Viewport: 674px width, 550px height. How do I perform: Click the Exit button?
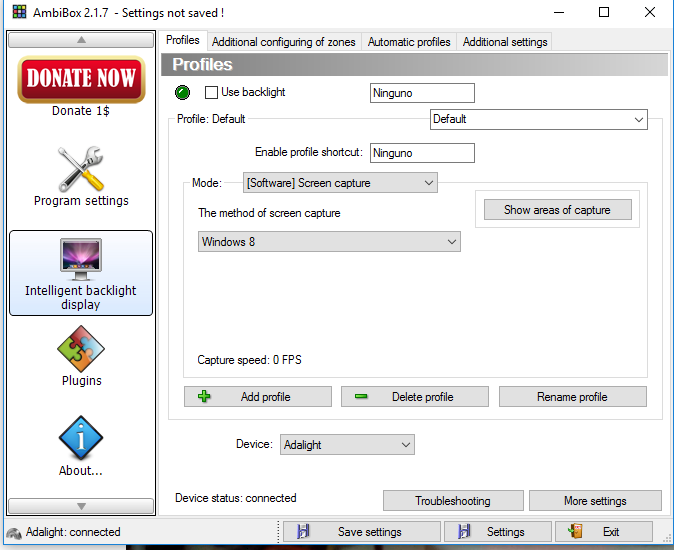604,532
